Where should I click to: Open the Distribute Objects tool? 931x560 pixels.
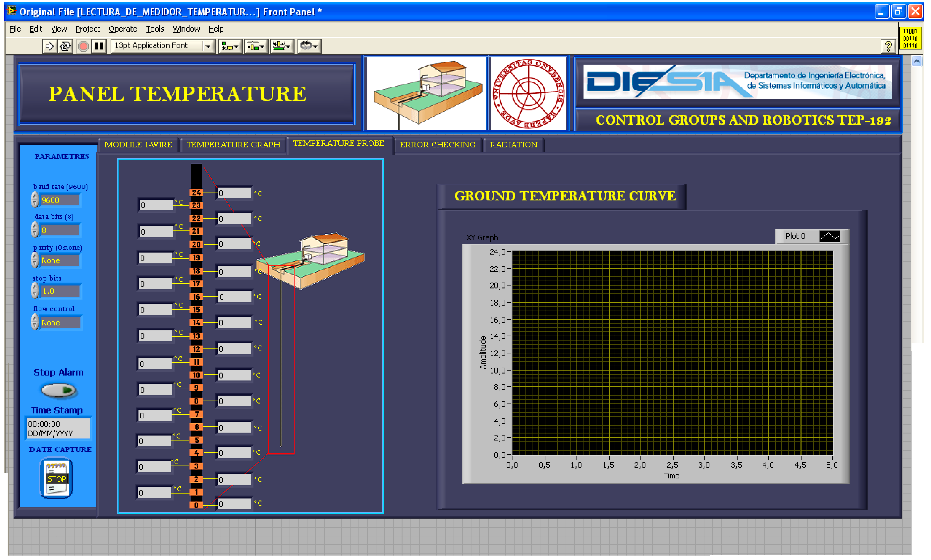pos(256,46)
